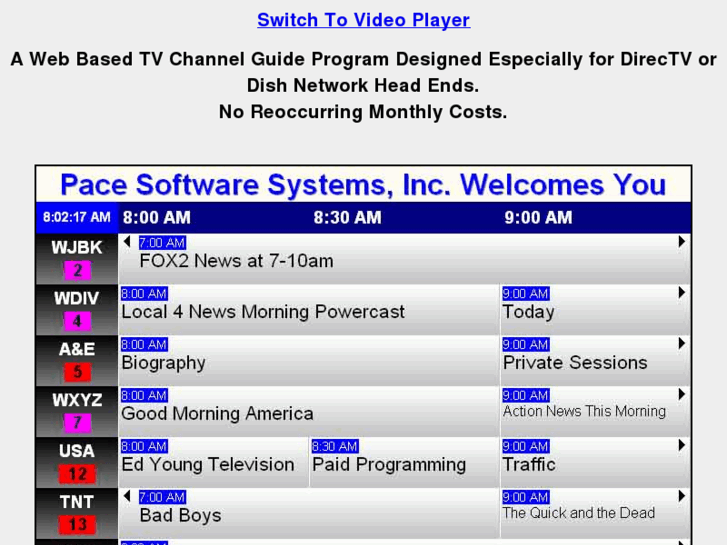Select TNT channel 13 badge

[x=77, y=525]
